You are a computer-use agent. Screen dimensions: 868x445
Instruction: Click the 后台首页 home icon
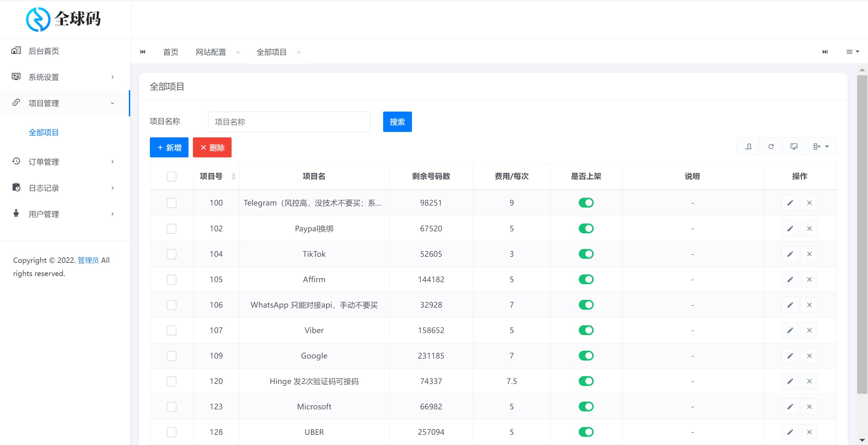(16, 51)
